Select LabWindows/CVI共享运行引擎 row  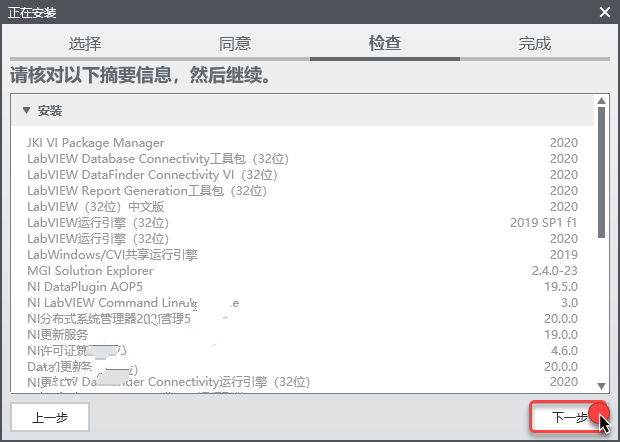click(x=302, y=255)
